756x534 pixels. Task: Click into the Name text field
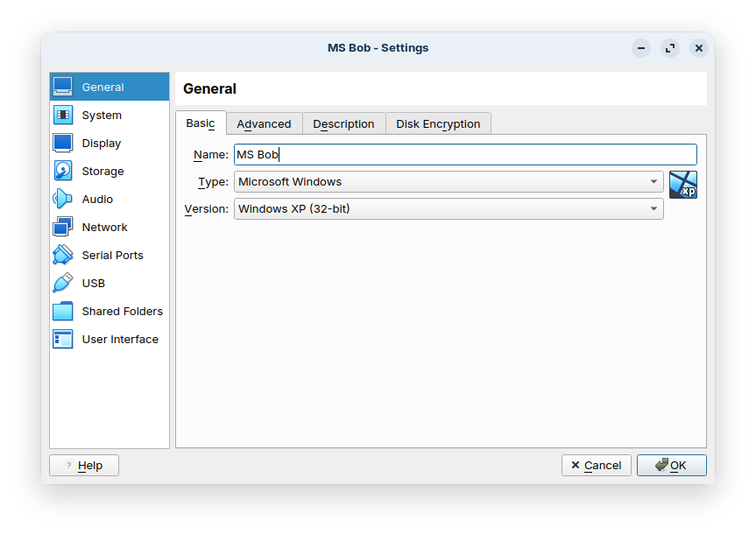click(464, 155)
